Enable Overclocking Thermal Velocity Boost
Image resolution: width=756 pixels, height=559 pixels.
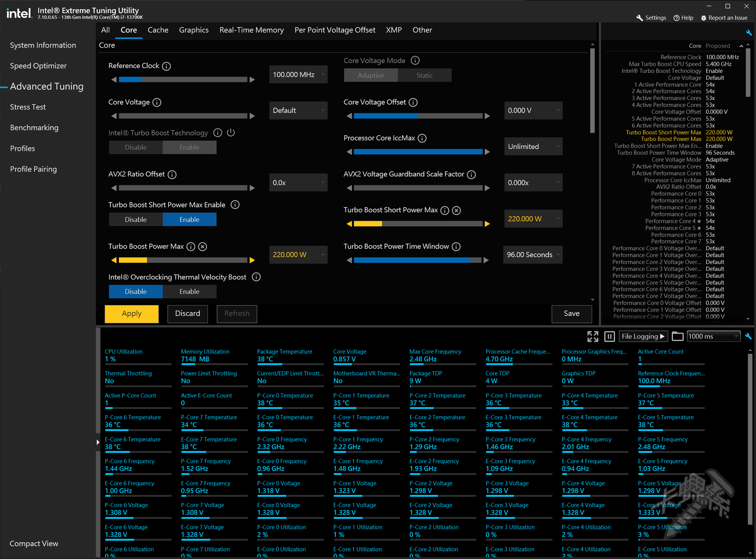(x=189, y=292)
